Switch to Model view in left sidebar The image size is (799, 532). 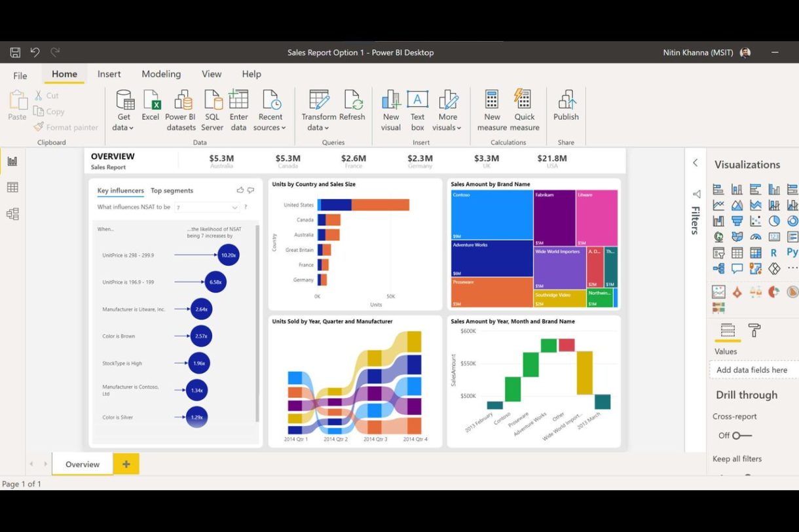point(12,214)
